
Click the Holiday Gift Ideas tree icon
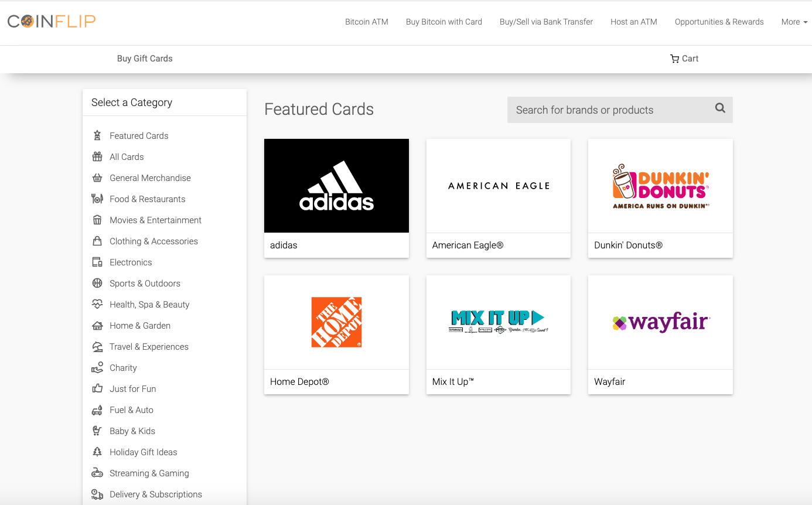click(97, 452)
